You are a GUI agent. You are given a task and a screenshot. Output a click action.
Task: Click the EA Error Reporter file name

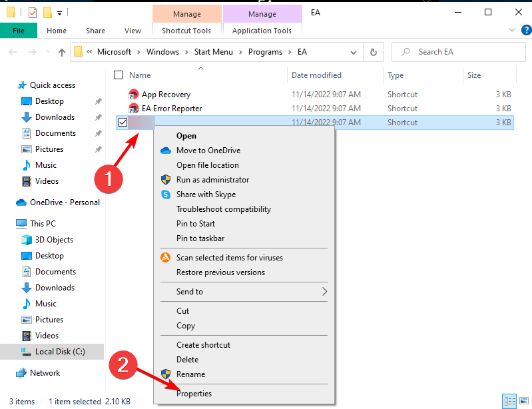[x=172, y=109]
